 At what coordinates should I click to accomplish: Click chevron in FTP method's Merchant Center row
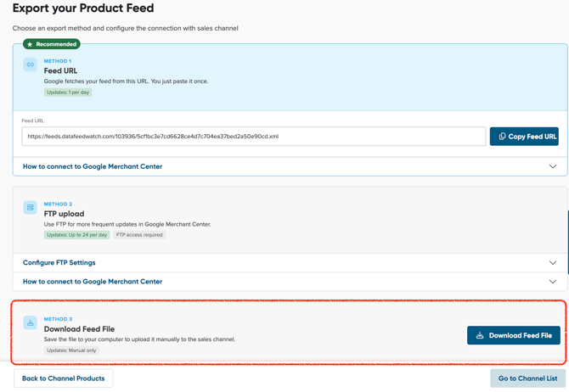(553, 282)
